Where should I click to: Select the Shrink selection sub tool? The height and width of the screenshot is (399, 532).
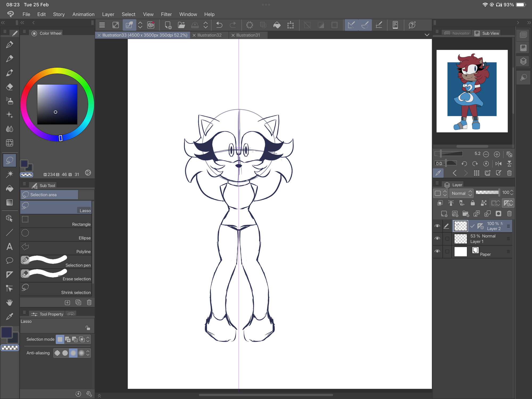(x=56, y=289)
